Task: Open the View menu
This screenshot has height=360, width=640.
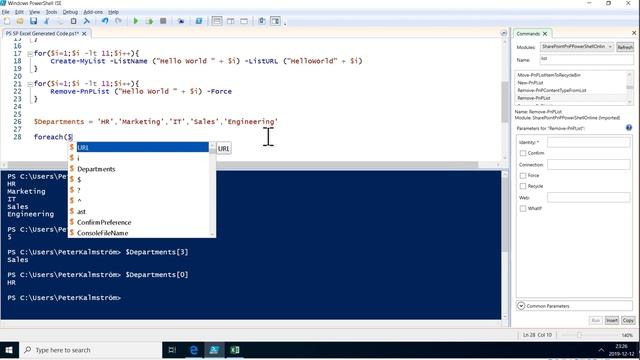Action: pyautogui.click(x=35, y=12)
